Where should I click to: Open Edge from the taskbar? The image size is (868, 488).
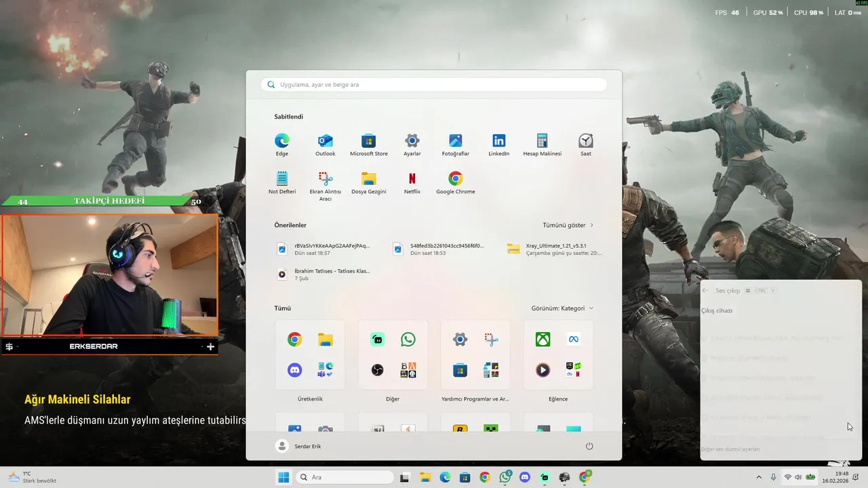(x=445, y=477)
